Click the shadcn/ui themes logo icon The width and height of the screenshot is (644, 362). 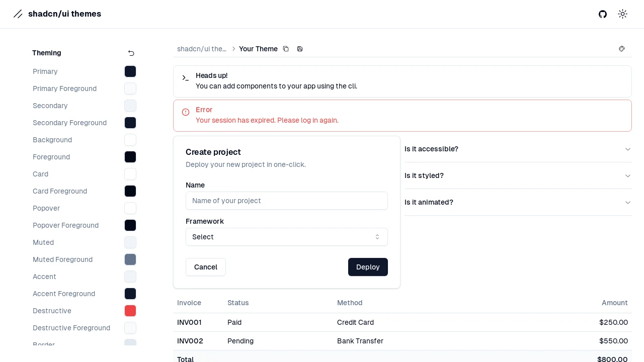(18, 14)
